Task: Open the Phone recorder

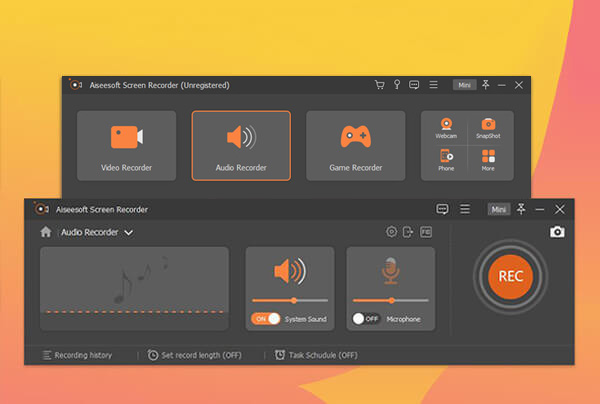Action: (x=446, y=160)
